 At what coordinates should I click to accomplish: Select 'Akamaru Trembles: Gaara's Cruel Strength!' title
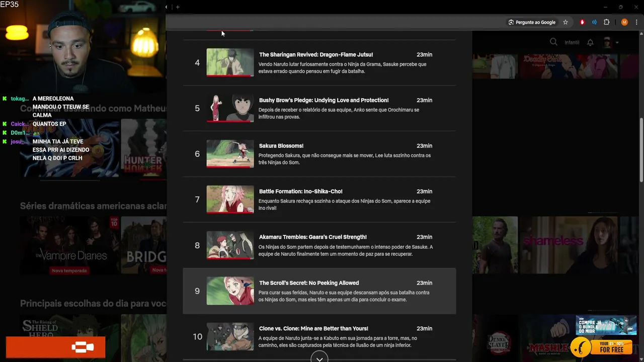312,237
